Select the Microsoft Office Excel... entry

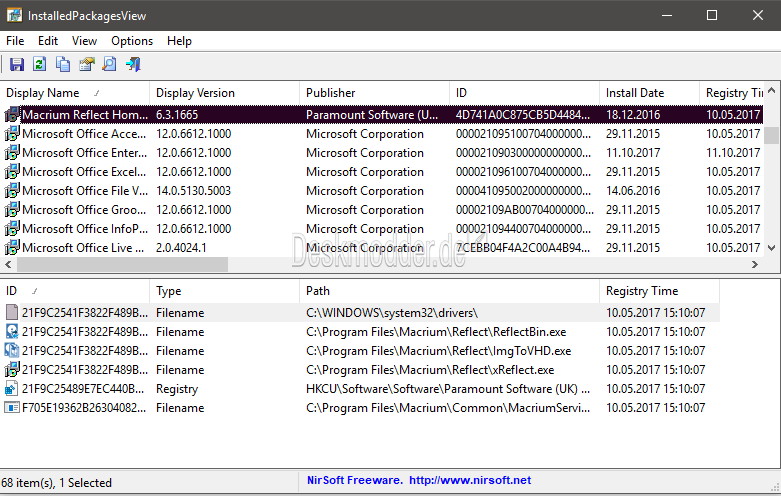(x=84, y=172)
